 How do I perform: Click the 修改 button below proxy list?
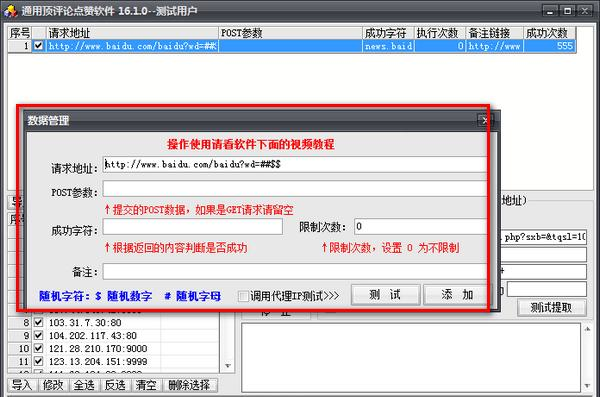tap(53, 385)
